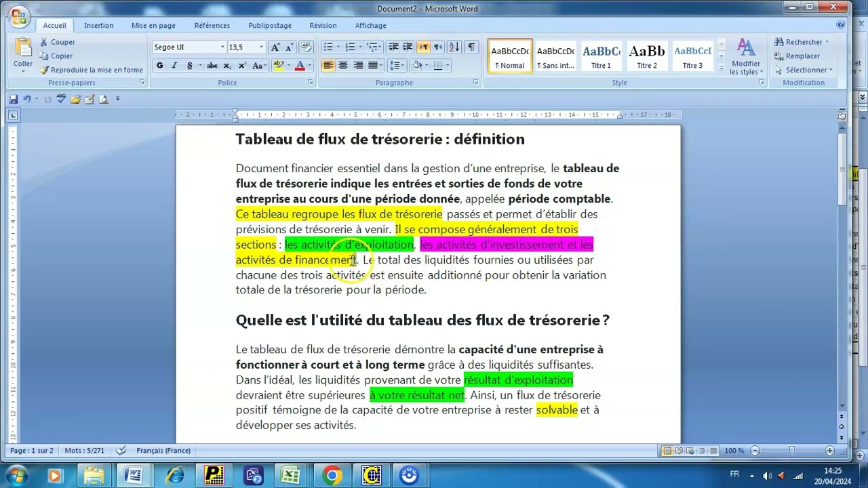This screenshot has width=868, height=488.
Task: Align text right
Action: pyautogui.click(x=358, y=66)
